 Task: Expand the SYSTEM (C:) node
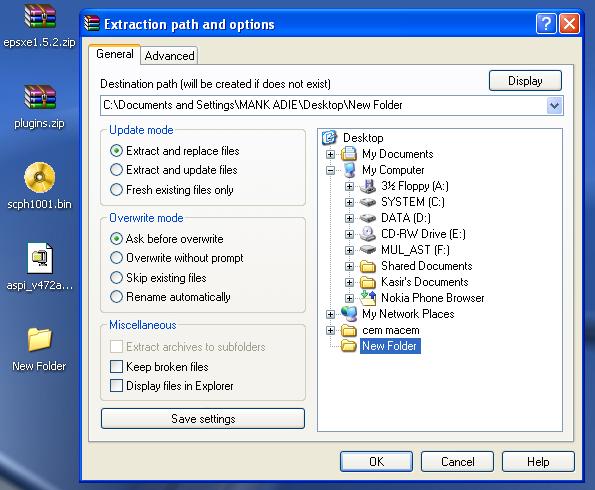click(x=349, y=202)
